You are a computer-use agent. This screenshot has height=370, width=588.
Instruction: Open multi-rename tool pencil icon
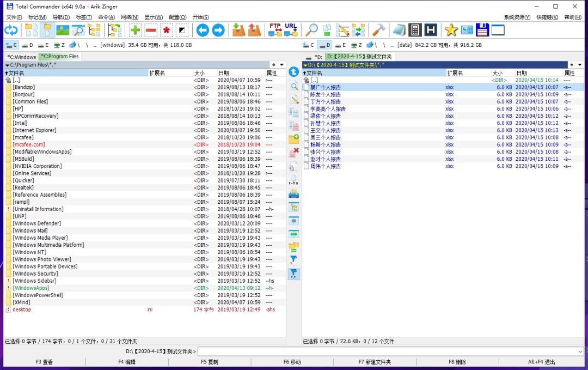pyautogui.click(x=342, y=31)
